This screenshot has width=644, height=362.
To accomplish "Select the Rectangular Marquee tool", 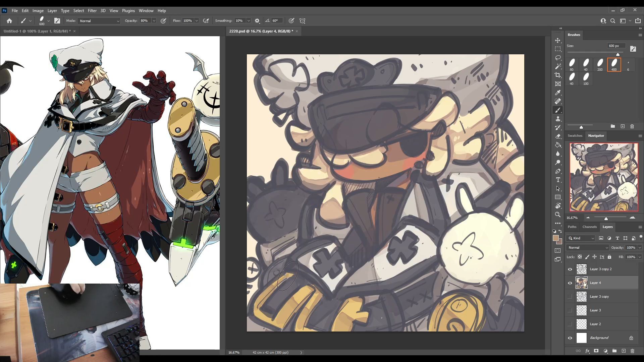I will [x=558, y=49].
